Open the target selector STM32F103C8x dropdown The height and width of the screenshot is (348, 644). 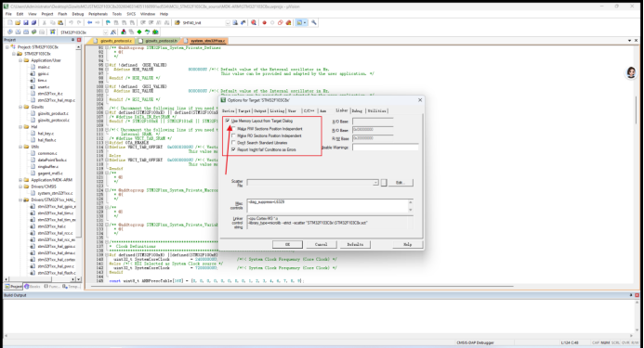(x=106, y=32)
